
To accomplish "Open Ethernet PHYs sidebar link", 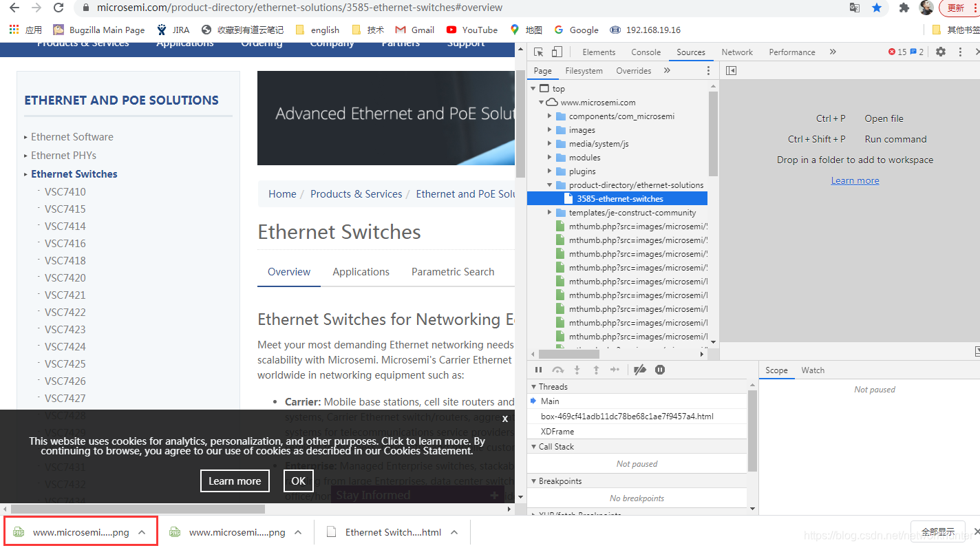I will [x=63, y=156].
